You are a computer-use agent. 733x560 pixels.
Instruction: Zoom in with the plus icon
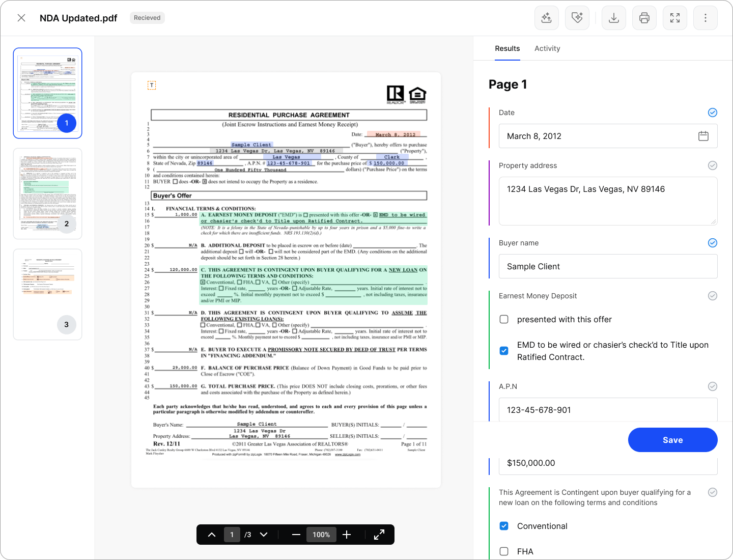pos(347,535)
